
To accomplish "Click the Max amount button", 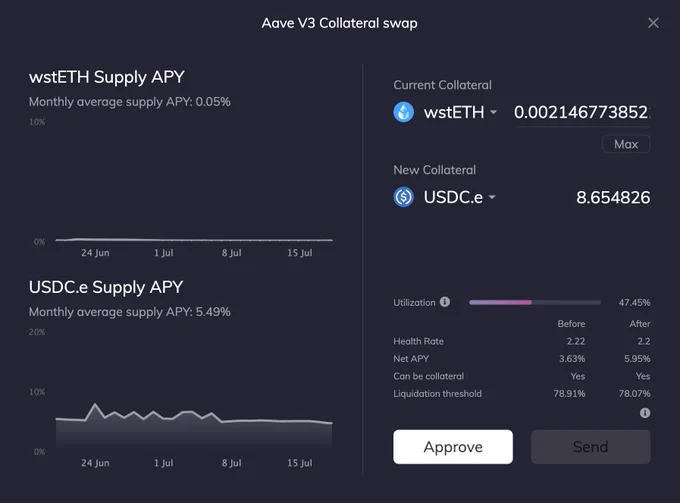I will click(x=626, y=144).
